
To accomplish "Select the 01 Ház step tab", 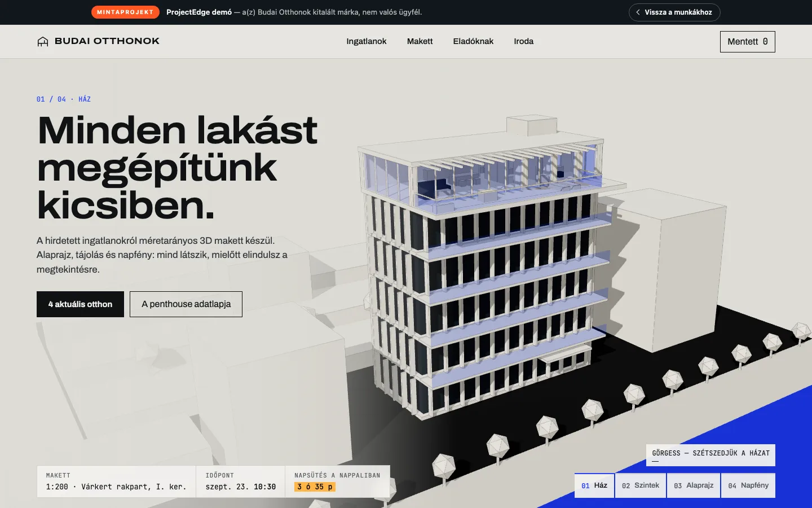I will pos(594,485).
